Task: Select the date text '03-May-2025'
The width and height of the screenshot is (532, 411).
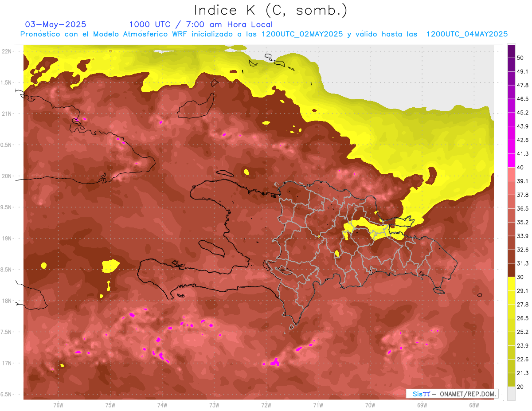Action: 56,24
